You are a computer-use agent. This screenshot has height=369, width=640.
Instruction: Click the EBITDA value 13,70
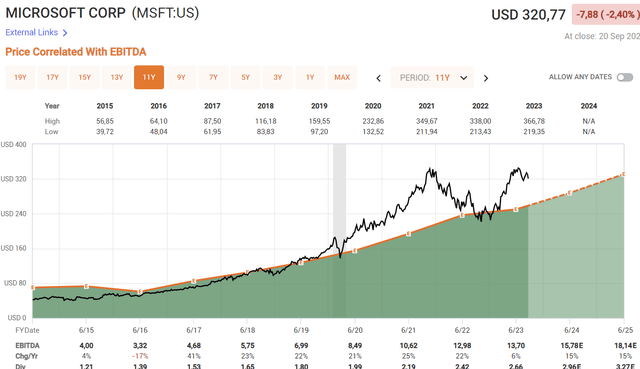516,346
